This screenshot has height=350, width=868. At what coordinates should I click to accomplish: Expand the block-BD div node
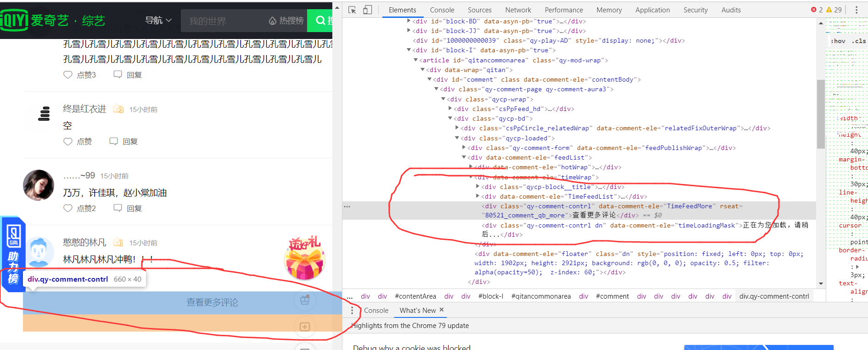click(409, 21)
